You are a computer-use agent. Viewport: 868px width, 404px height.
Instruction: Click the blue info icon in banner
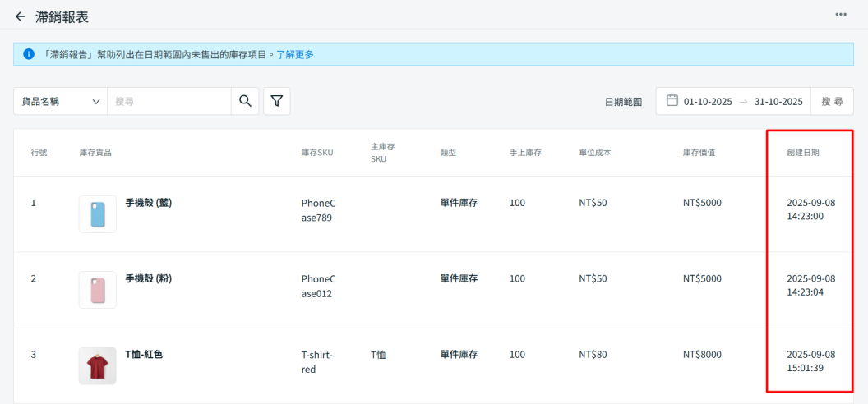tap(29, 54)
